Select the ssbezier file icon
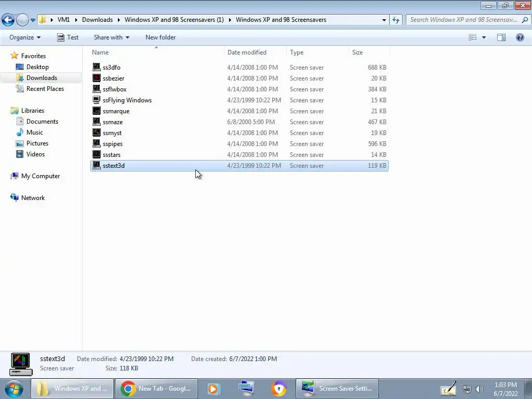 click(97, 78)
